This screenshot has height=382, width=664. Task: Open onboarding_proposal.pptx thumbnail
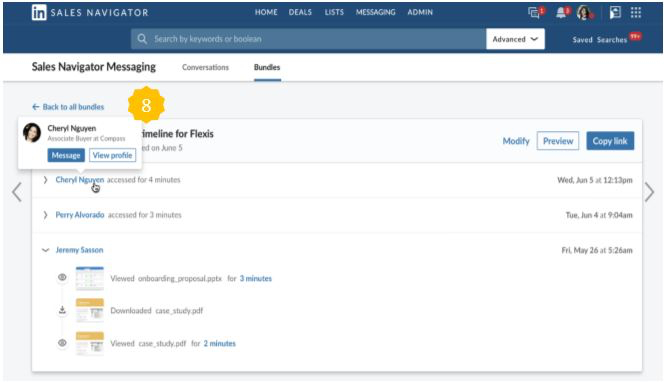90,278
